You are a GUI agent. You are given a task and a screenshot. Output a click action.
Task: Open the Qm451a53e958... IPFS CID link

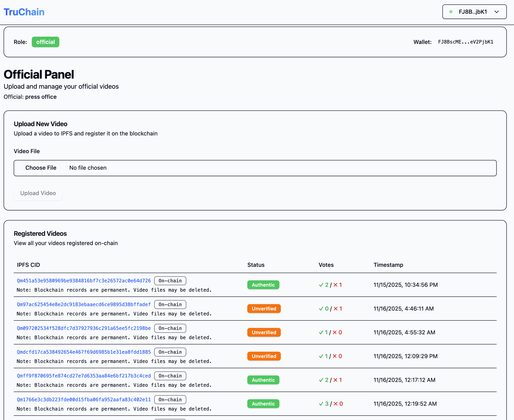(x=84, y=281)
